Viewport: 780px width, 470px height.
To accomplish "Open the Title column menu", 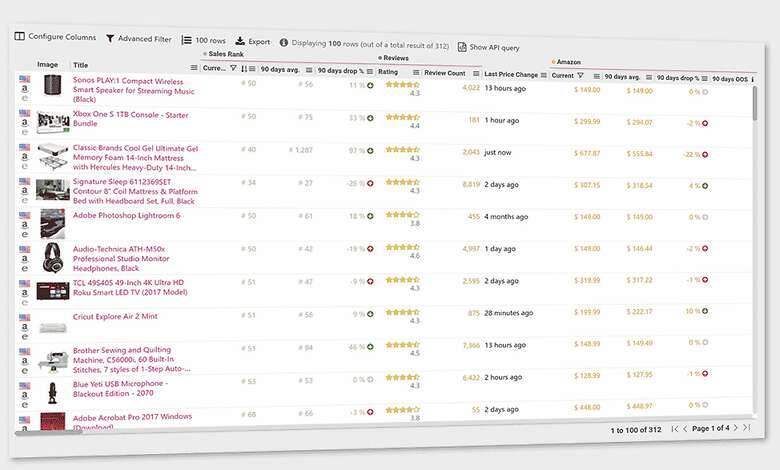I will [x=194, y=67].
